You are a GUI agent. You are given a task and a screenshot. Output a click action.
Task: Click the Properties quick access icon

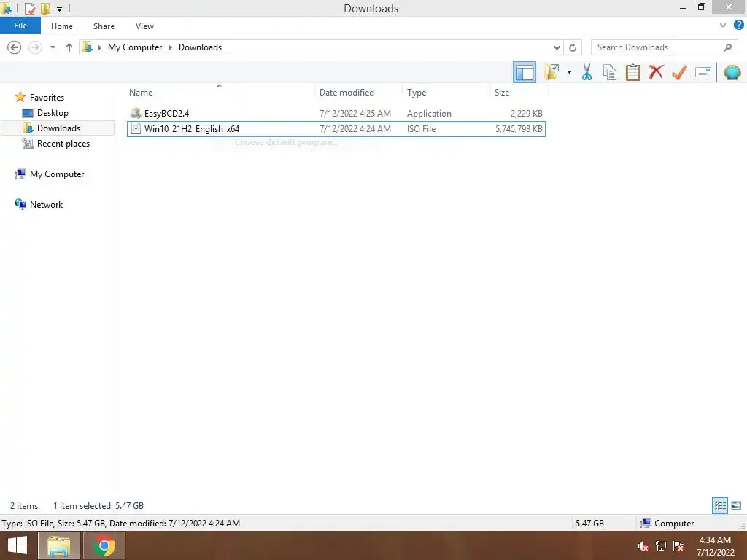[30, 9]
